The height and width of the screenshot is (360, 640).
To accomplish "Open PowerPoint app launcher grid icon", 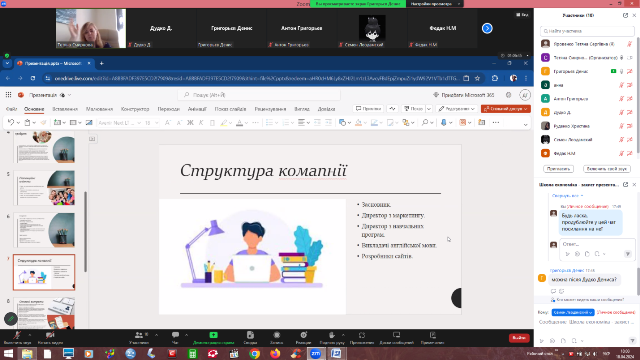I will tap(9, 95).
